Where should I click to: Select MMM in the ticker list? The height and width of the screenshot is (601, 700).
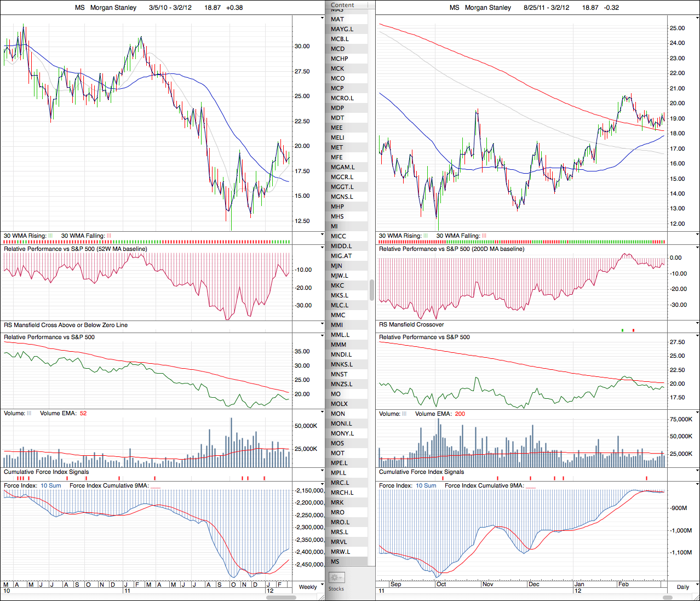[338, 345]
